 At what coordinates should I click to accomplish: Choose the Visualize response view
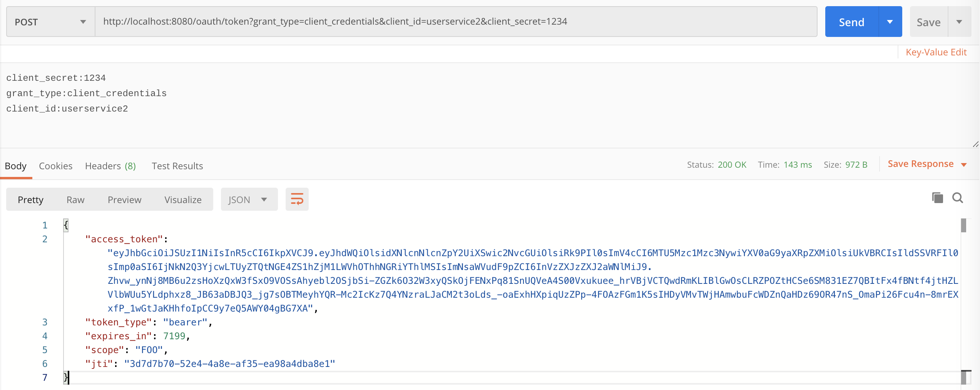point(183,200)
